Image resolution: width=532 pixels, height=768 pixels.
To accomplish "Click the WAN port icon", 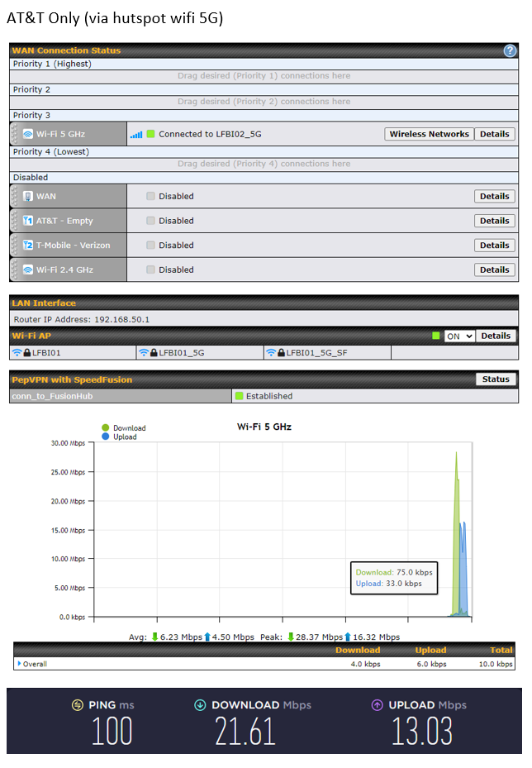I will pos(28,197).
